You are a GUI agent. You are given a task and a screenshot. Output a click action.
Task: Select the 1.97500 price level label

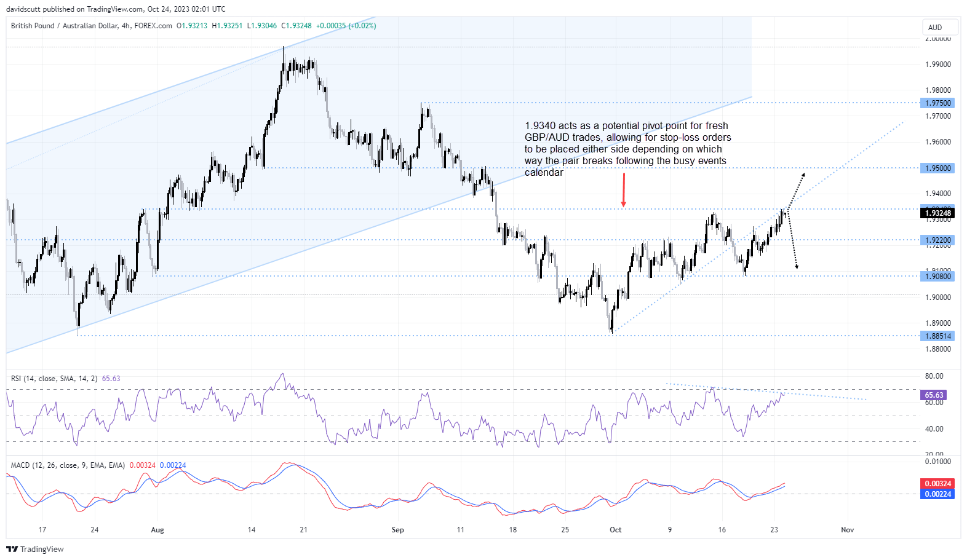pos(937,103)
